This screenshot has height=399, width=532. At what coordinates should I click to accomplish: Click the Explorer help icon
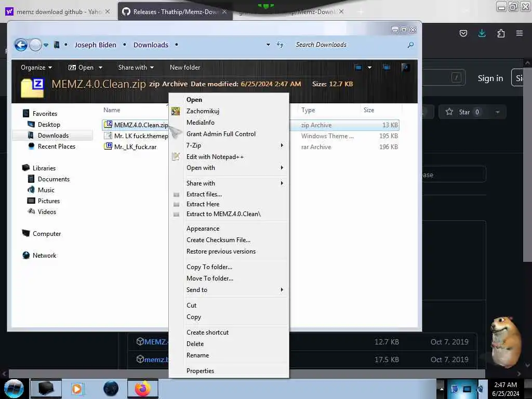pos(405,67)
